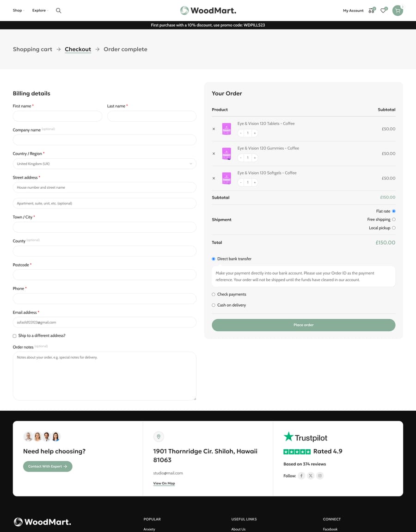Click the Place order button
The image size is (416, 532).
click(303, 325)
